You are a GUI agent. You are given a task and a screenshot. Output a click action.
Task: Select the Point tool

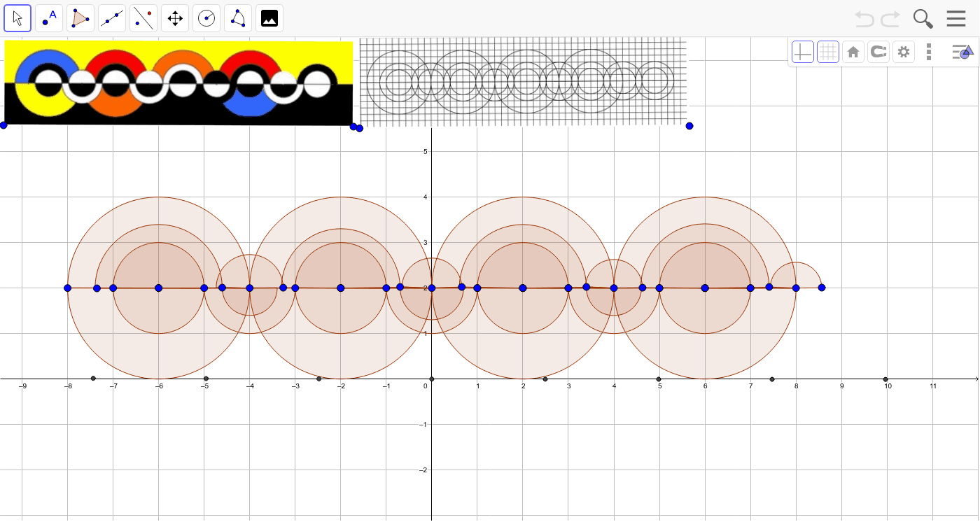(x=49, y=18)
